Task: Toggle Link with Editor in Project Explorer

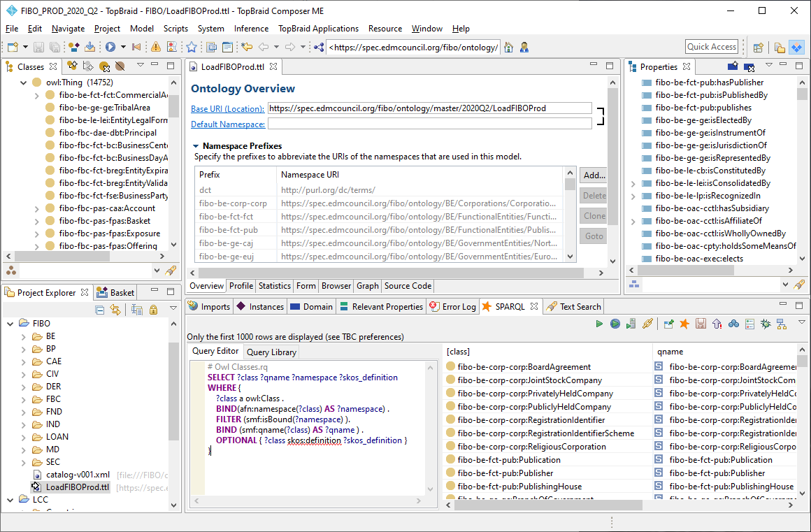Action: (x=115, y=310)
